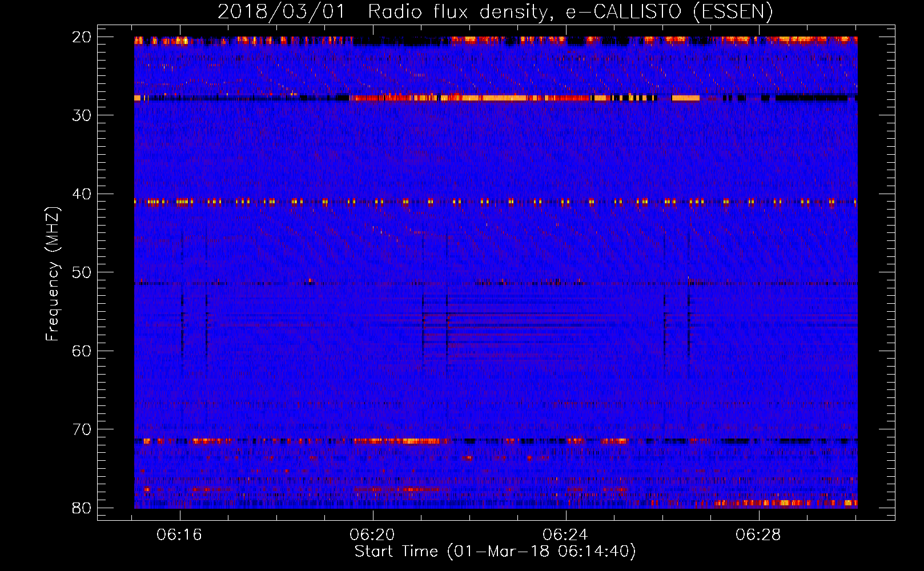The width and height of the screenshot is (924, 571).
Task: Click the 06:28 time tick label
Action: click(759, 534)
